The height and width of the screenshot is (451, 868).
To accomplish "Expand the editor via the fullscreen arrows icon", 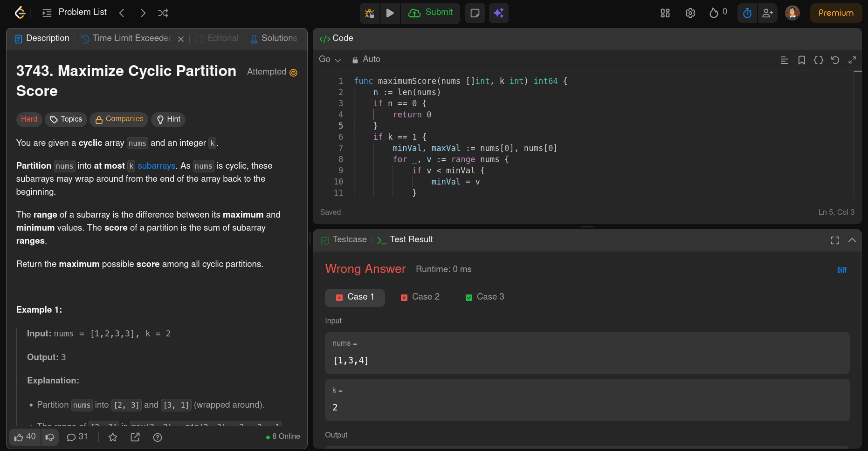I will click(852, 60).
